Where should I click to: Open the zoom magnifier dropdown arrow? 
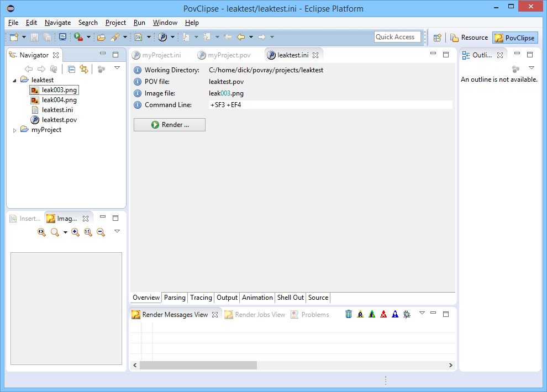65,232
